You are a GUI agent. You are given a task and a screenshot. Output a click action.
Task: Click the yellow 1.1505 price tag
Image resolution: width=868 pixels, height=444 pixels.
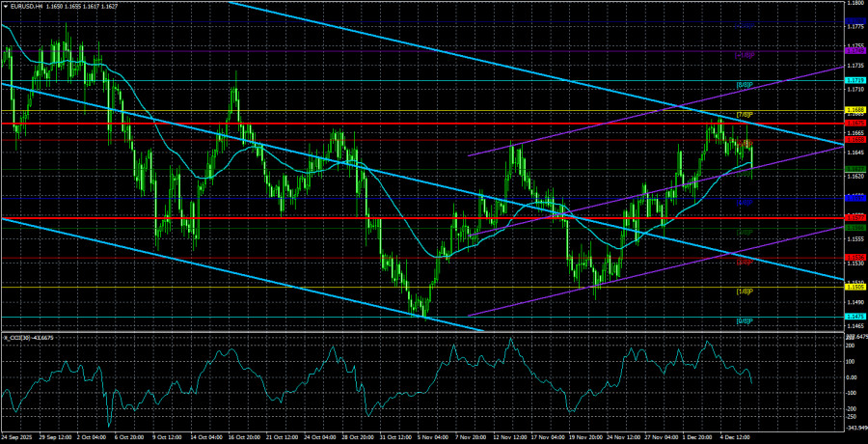[x=855, y=287]
